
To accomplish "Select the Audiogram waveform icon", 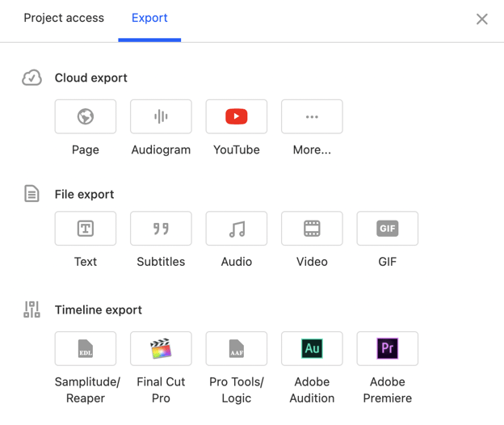I will click(161, 117).
